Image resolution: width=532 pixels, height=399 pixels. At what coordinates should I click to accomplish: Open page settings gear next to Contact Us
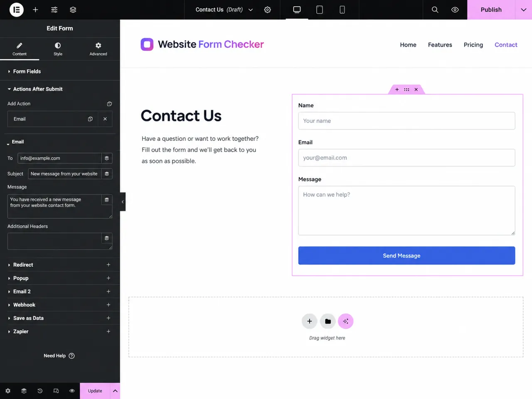point(268,10)
